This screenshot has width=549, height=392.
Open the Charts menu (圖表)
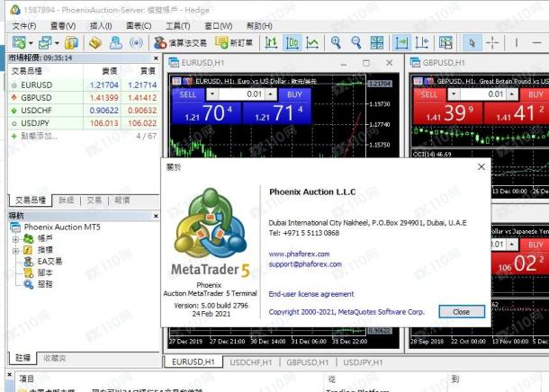139,26
